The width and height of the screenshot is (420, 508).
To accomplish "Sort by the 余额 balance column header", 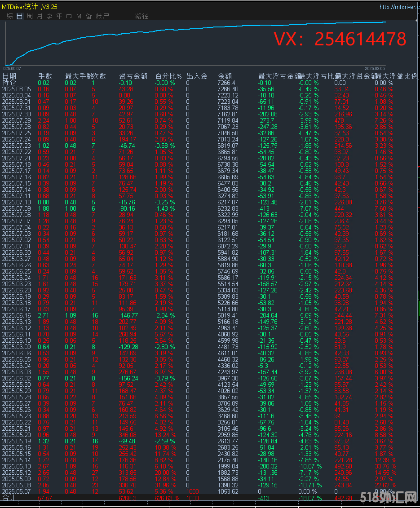I will coord(225,76).
